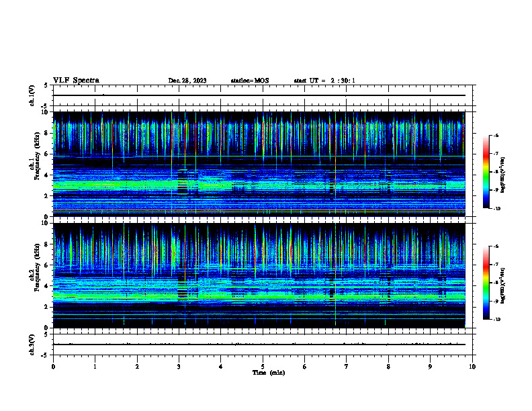Click the "-8" value on ch.2 color bar
532x411 pixels.
tap(496, 283)
